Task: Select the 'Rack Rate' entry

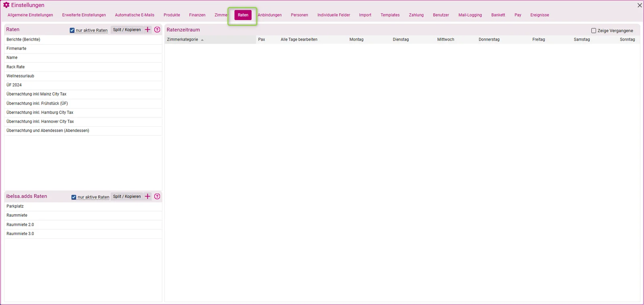Action: point(83,67)
